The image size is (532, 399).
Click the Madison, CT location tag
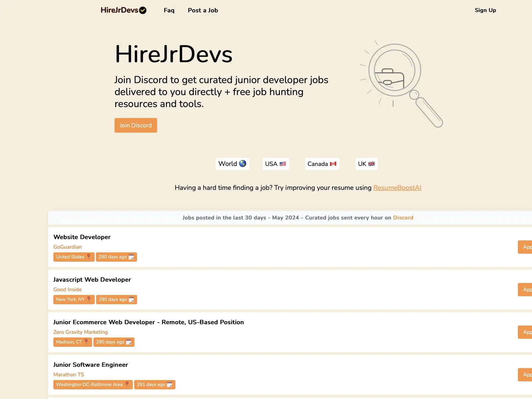pos(72,342)
